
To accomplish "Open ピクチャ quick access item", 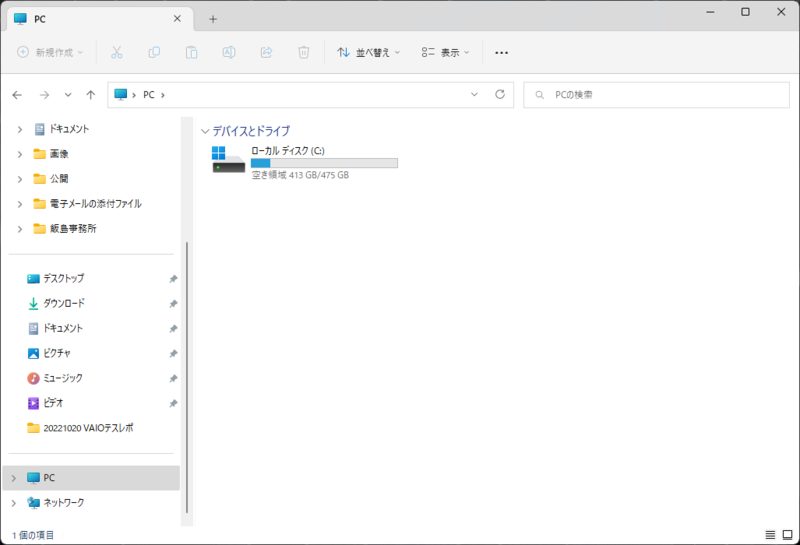I will 49,353.
